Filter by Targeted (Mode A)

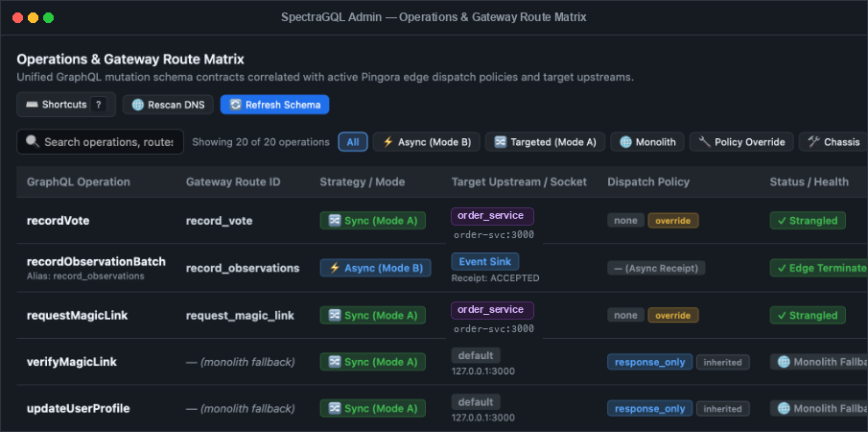pos(546,142)
